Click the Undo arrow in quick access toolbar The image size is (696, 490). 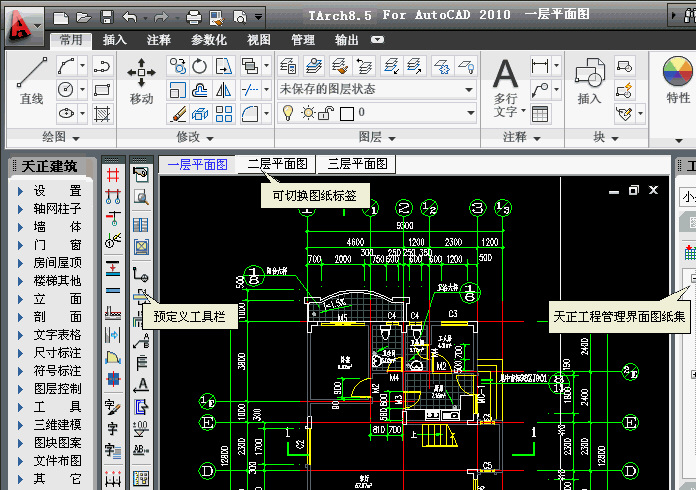coord(130,17)
